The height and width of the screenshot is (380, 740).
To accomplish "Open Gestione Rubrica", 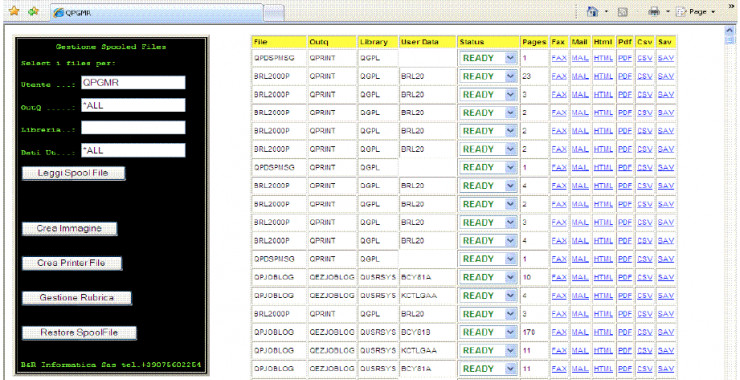I will click(76, 298).
